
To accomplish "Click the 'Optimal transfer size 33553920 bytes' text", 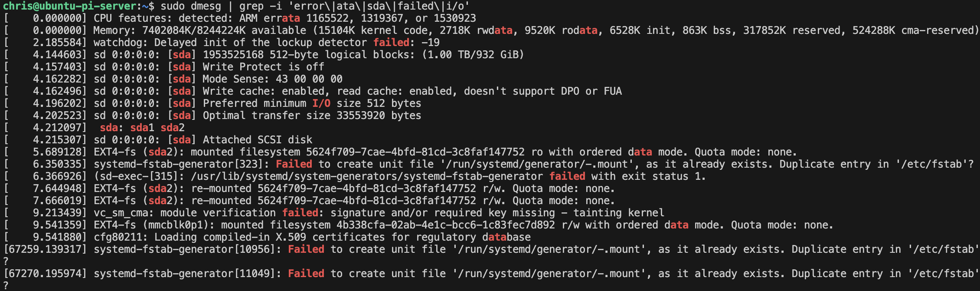I will (312, 116).
